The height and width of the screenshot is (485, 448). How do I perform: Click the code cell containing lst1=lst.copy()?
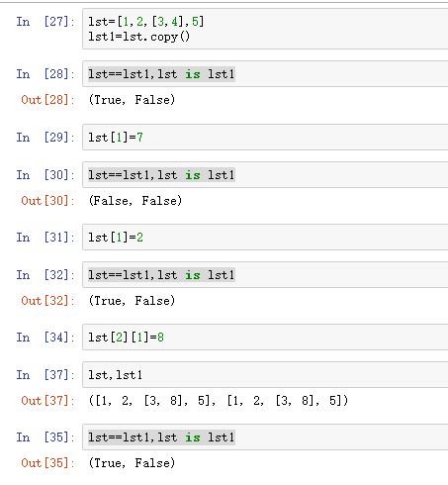[265, 29]
